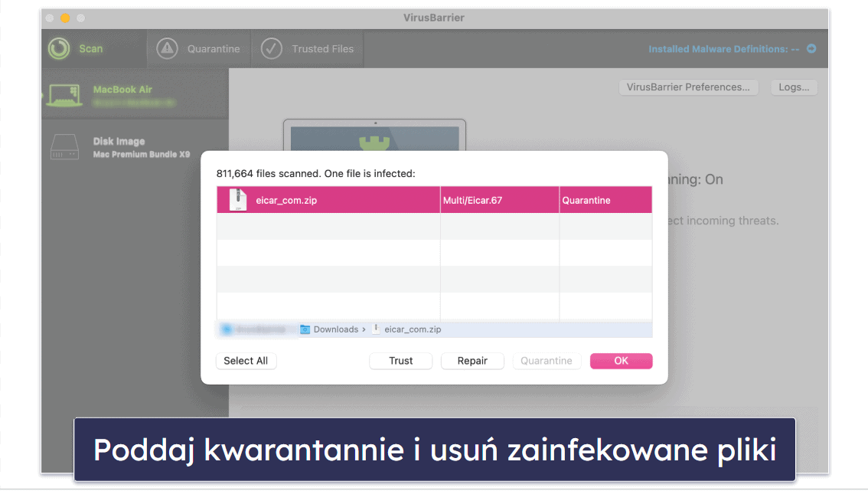
Task: Click the Downloads folder in the path bar
Action: pos(330,329)
